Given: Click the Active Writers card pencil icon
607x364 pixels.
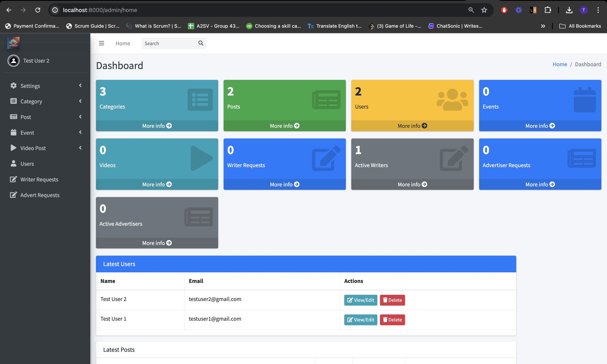Looking at the screenshot, I should [x=454, y=158].
